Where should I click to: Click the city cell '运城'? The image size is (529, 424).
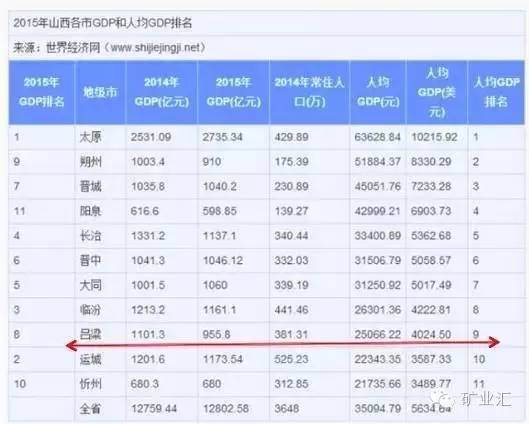90,359
